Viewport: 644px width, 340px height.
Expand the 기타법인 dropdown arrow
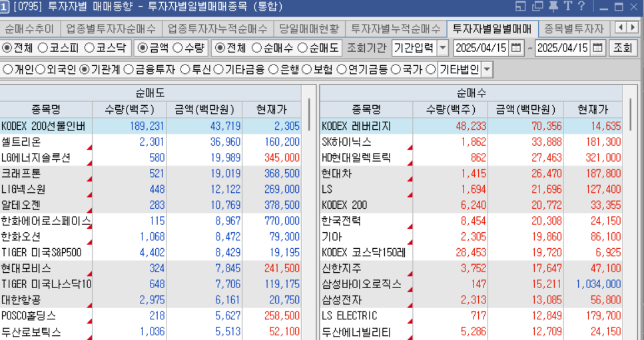coord(487,70)
